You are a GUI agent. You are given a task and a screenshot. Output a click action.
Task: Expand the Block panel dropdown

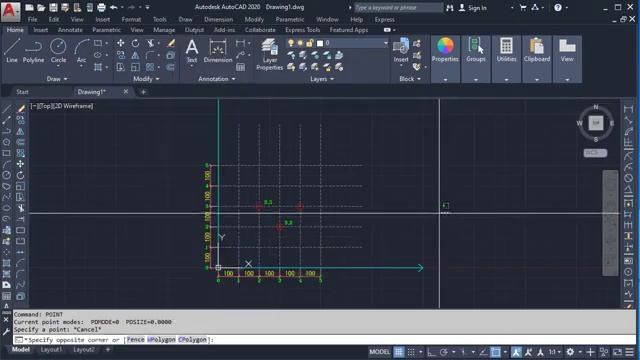410,79
